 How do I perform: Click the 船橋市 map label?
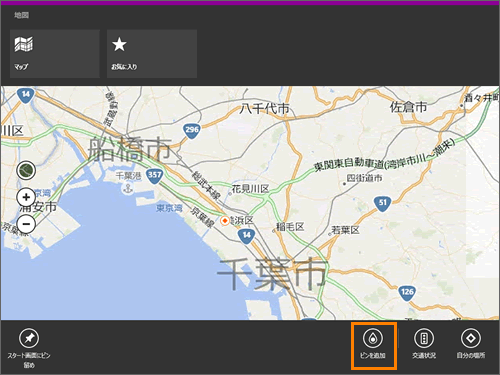[x=130, y=149]
